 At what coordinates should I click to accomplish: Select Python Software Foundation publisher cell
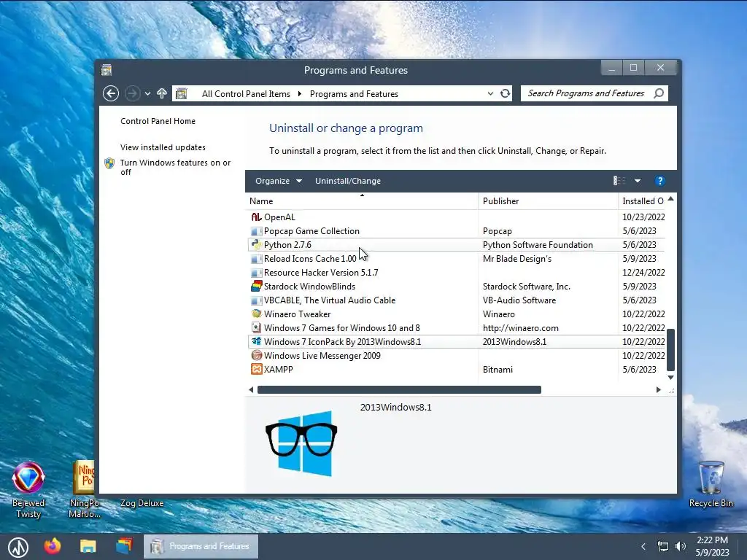coord(538,245)
